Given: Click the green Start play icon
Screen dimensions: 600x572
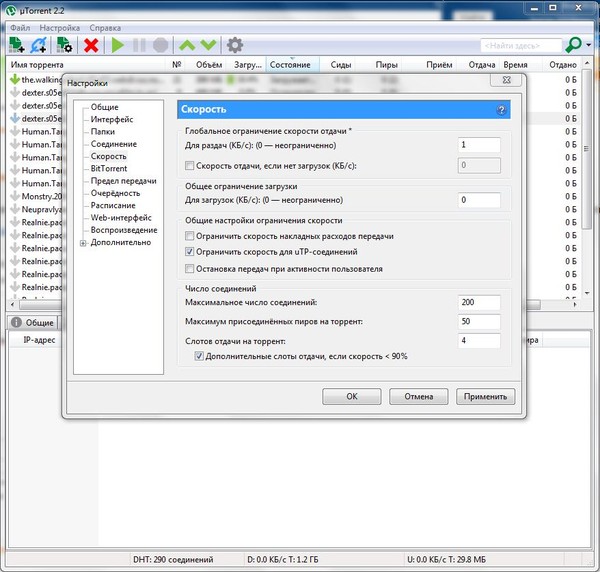Looking at the screenshot, I should click(x=117, y=45).
